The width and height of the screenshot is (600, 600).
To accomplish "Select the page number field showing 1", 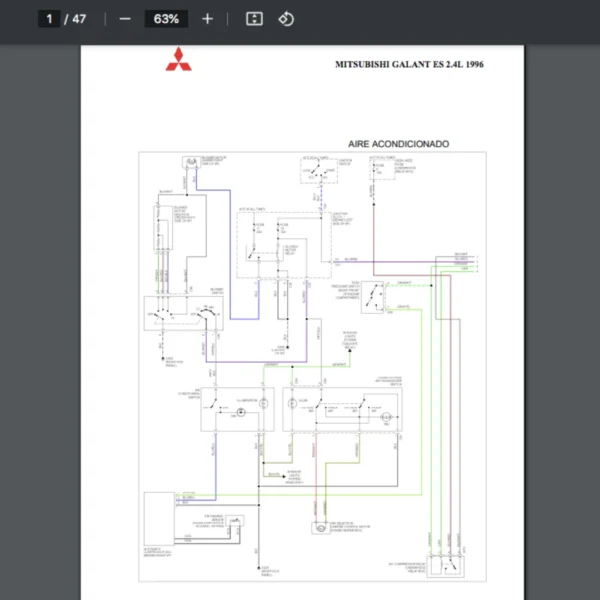I will click(49, 19).
